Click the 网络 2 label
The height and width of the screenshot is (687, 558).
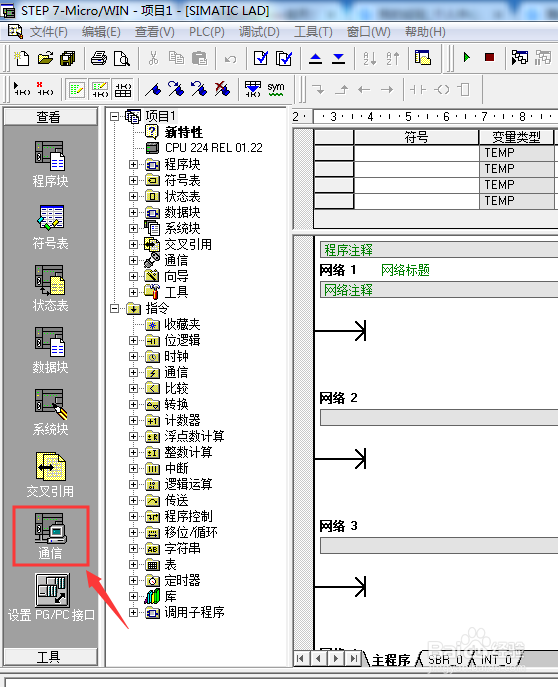[338, 398]
